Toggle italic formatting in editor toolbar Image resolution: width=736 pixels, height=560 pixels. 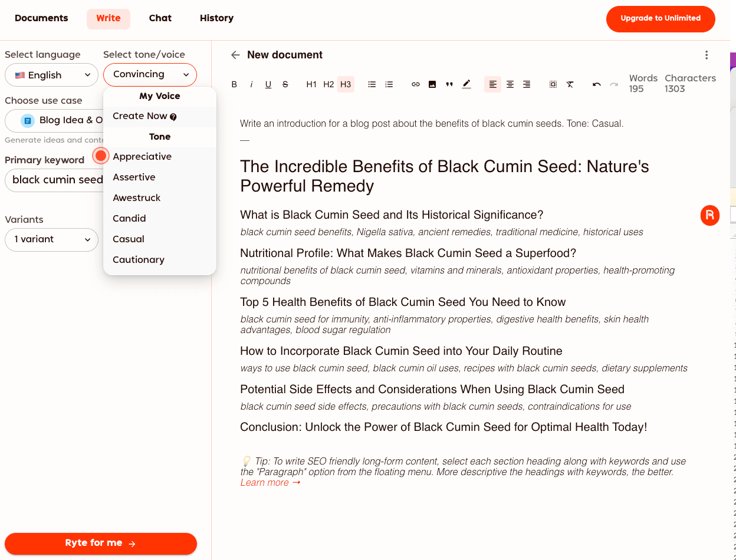tap(251, 84)
